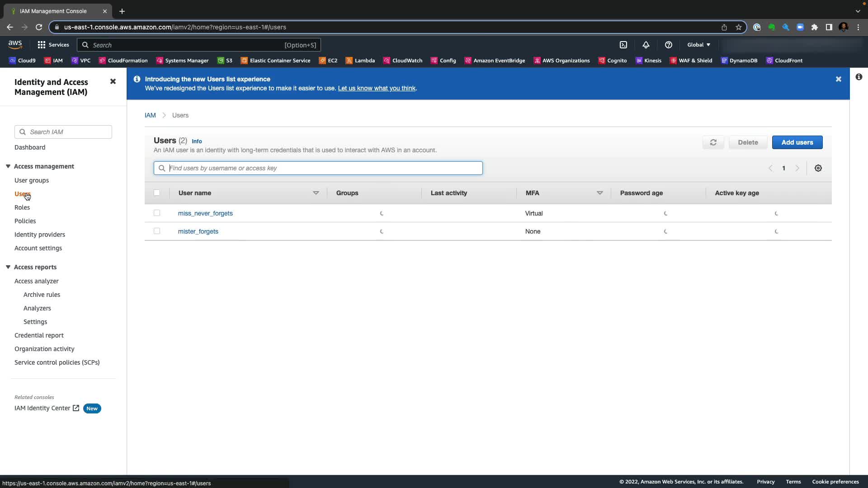Open the Services grid menu
This screenshot has width=868, height=488.
(x=53, y=45)
